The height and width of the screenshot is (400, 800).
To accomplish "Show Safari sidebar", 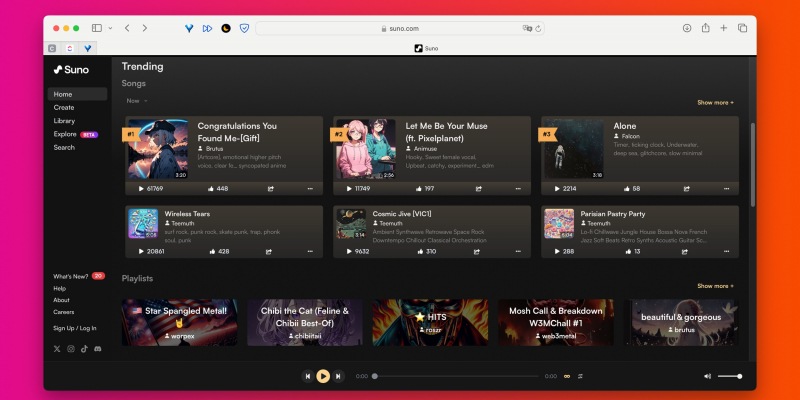I will [97, 28].
